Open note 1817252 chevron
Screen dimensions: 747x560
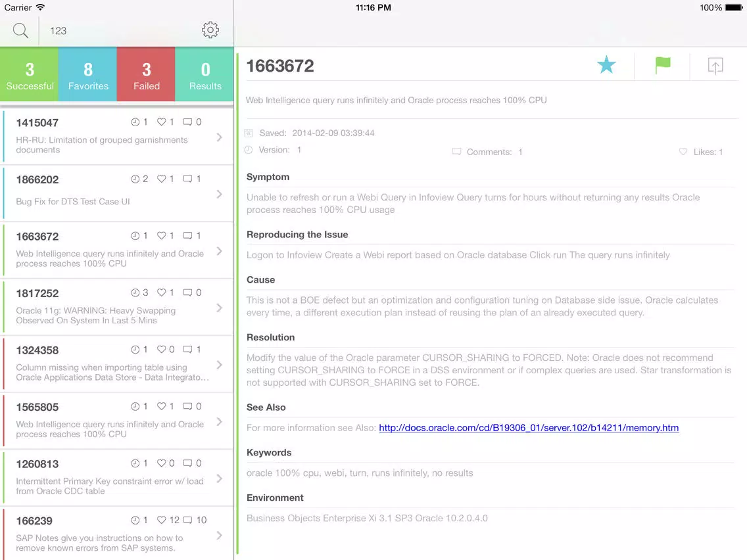[x=219, y=308]
